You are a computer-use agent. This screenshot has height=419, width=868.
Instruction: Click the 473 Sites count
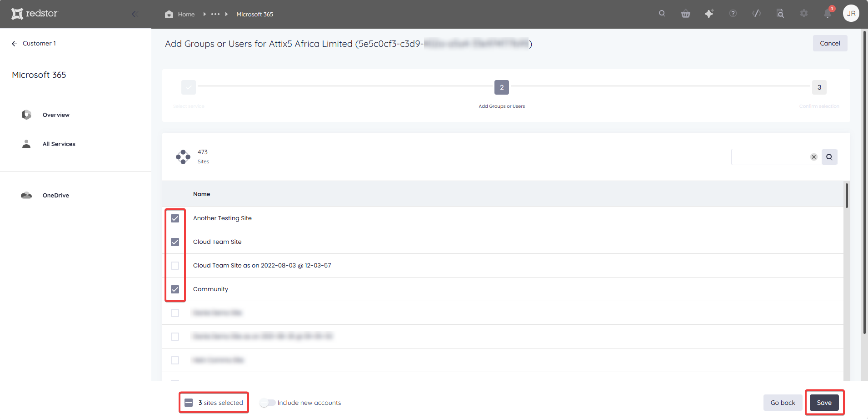point(203,156)
